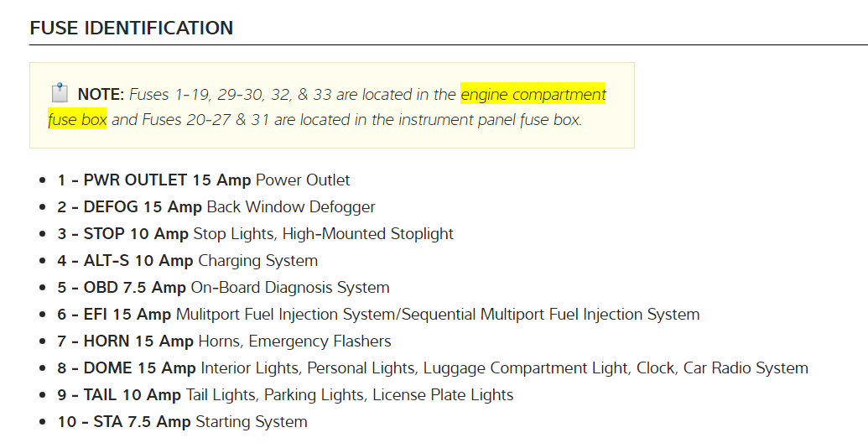Click the highlighted 'engine compartment' text

533,94
